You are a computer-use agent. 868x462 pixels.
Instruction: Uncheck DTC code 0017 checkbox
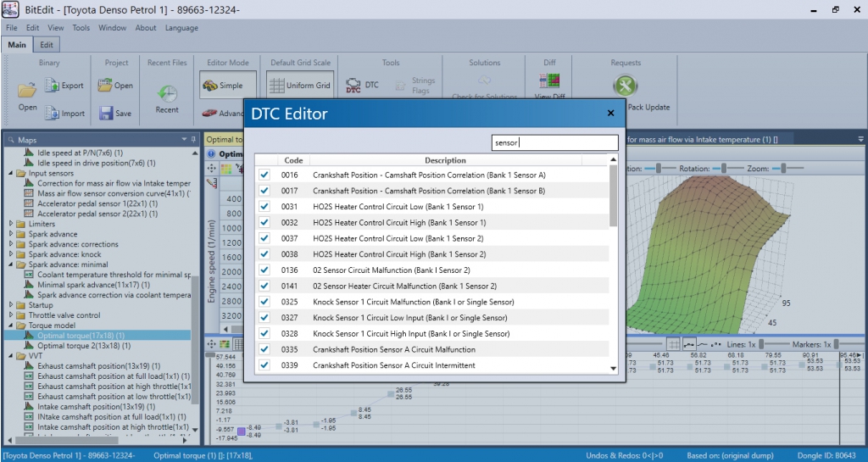click(264, 191)
